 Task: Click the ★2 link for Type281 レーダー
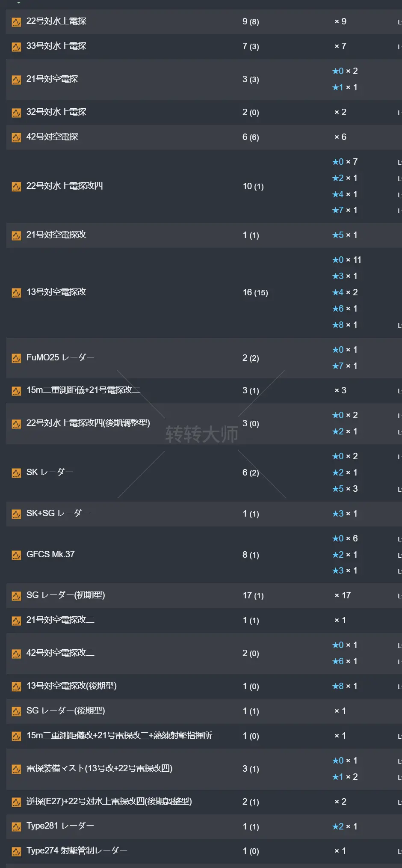pyautogui.click(x=344, y=826)
